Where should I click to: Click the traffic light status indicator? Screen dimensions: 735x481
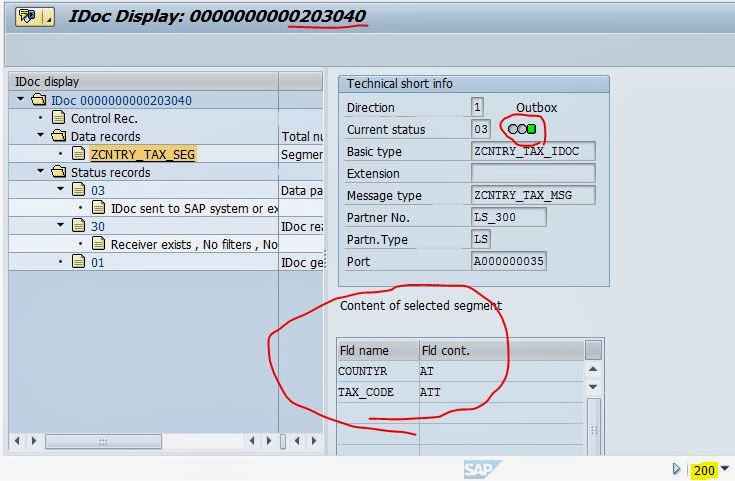(521, 129)
